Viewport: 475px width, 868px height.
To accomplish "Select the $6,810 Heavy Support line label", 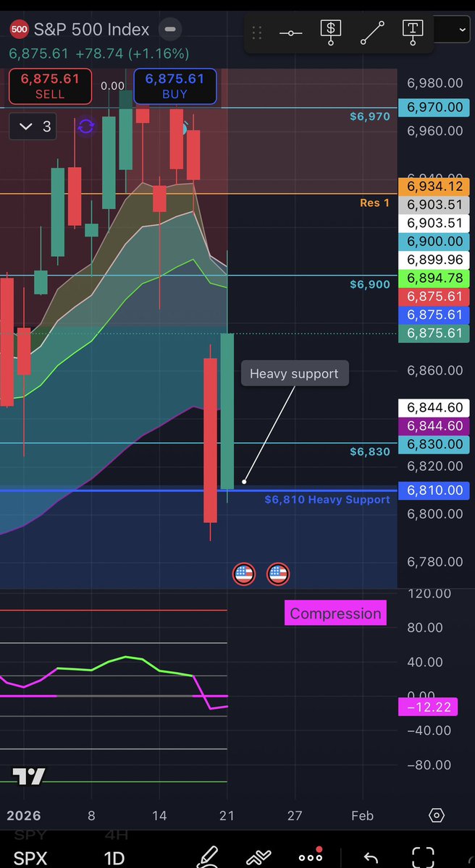I will [x=327, y=499].
